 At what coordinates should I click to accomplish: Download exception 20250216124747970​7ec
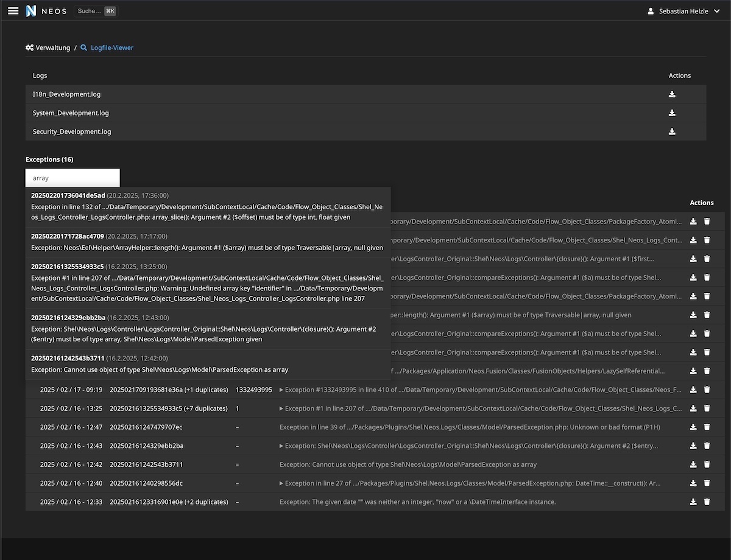693,427
